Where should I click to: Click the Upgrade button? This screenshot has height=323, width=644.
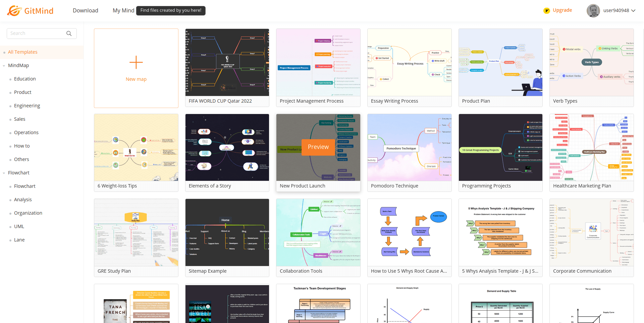562,10
